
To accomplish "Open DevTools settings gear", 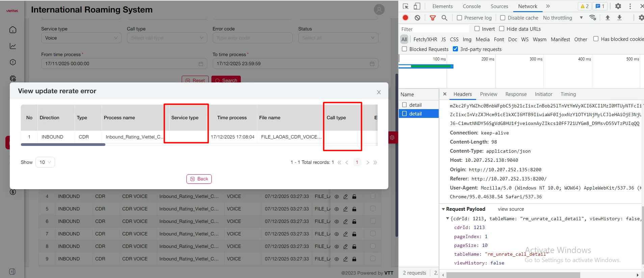I will 618,6.
